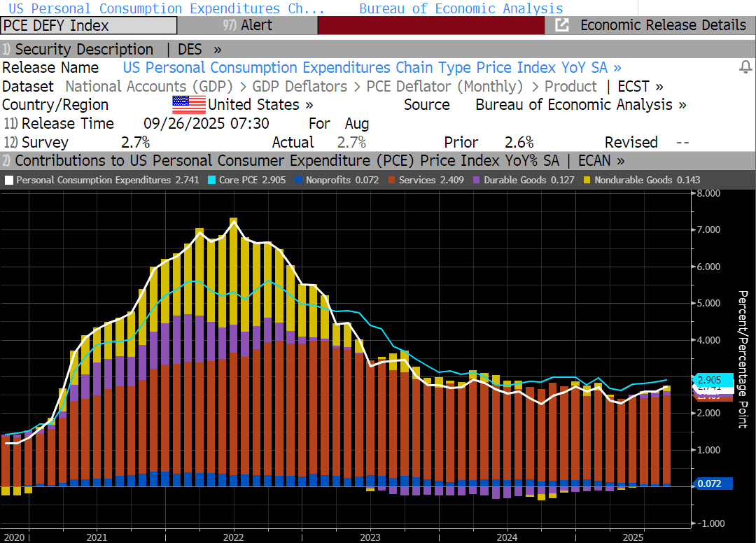
Task: Click Bureau of Economic Analysis in the top title row
Action: (x=461, y=8)
